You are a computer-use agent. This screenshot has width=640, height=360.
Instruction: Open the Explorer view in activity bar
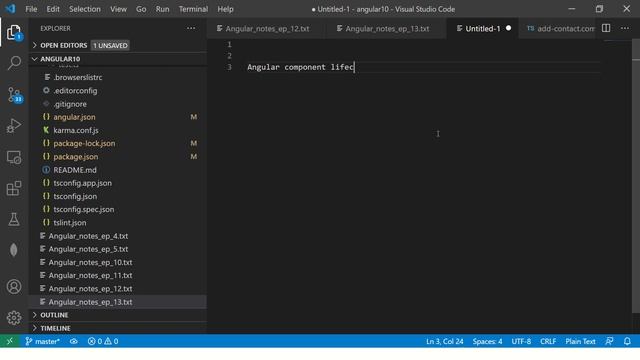click(x=14, y=32)
